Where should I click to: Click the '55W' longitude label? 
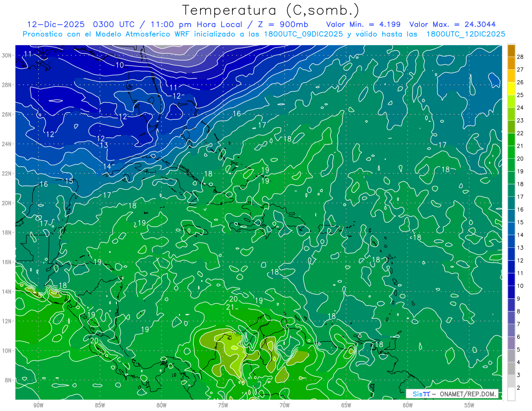coord(469,406)
